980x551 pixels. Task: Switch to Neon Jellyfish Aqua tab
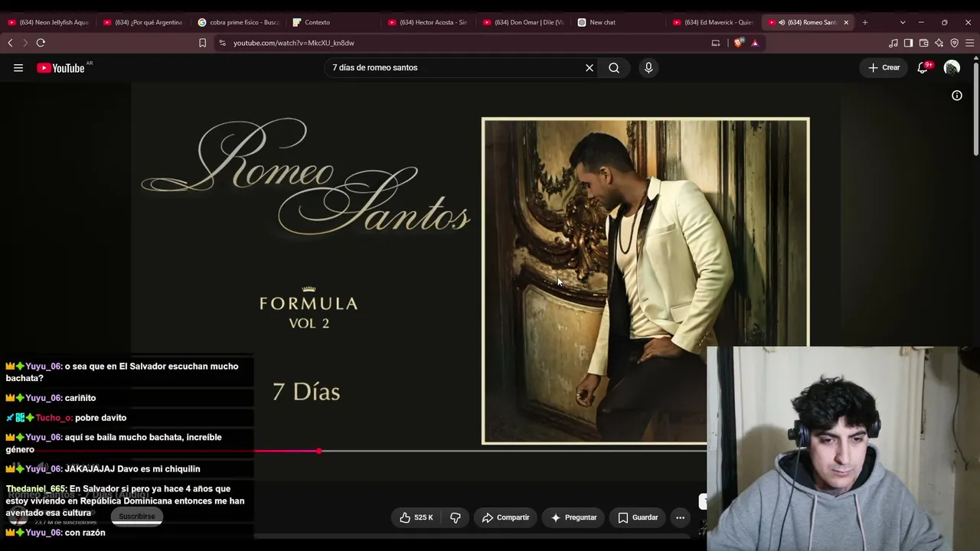point(48,22)
